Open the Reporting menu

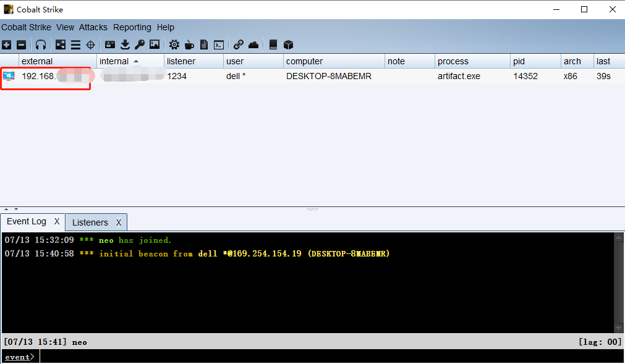[132, 27]
